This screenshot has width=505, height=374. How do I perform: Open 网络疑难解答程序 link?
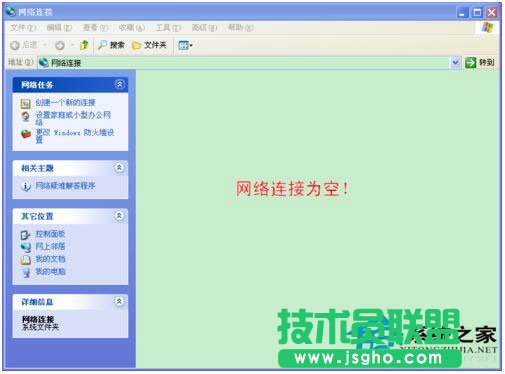(x=65, y=186)
